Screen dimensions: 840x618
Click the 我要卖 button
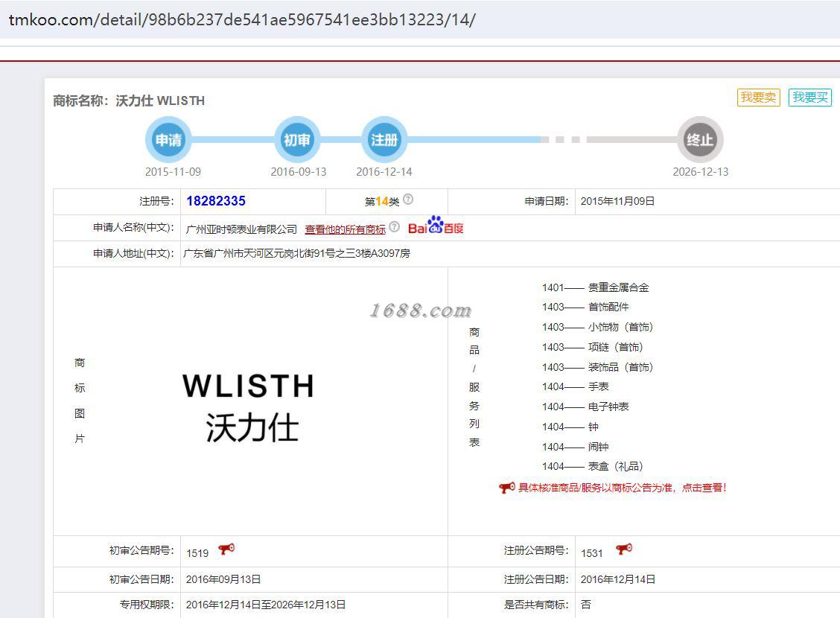(758, 98)
